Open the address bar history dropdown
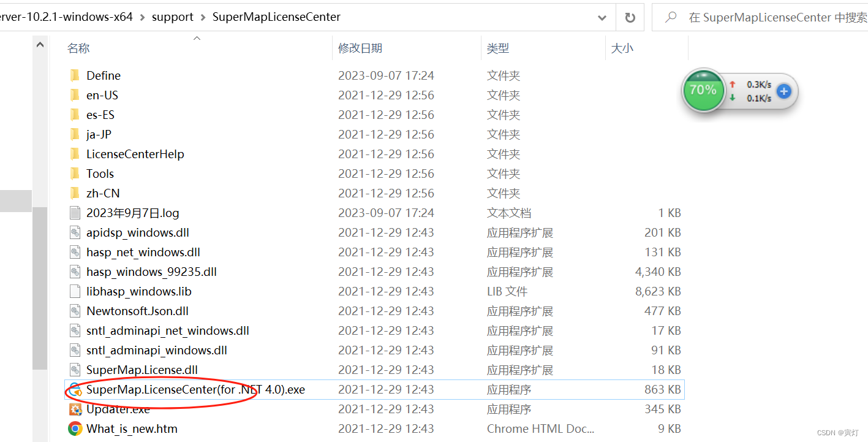 [602, 17]
